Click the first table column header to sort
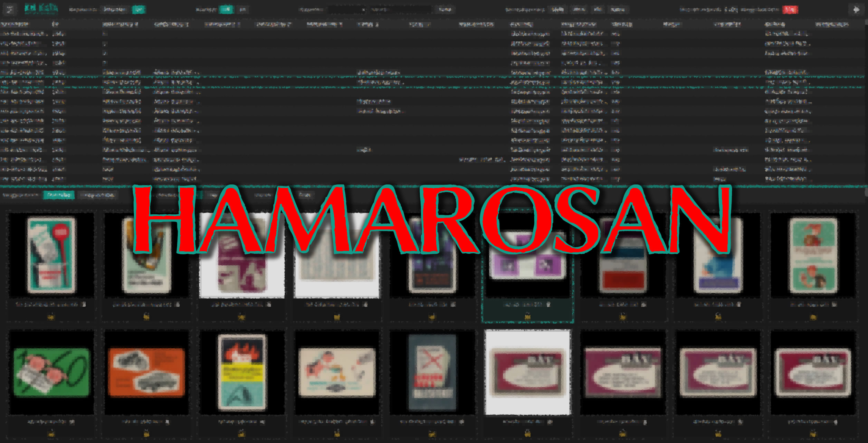The image size is (868, 443). [x=15, y=25]
